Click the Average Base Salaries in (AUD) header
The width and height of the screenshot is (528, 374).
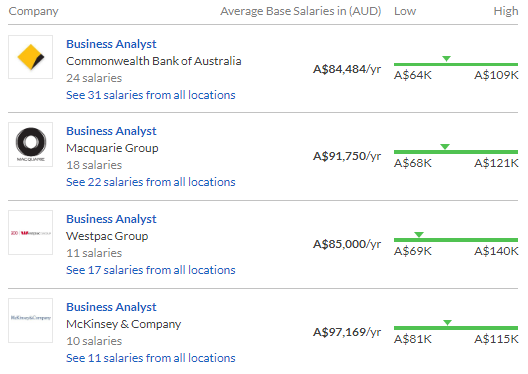coord(301,11)
